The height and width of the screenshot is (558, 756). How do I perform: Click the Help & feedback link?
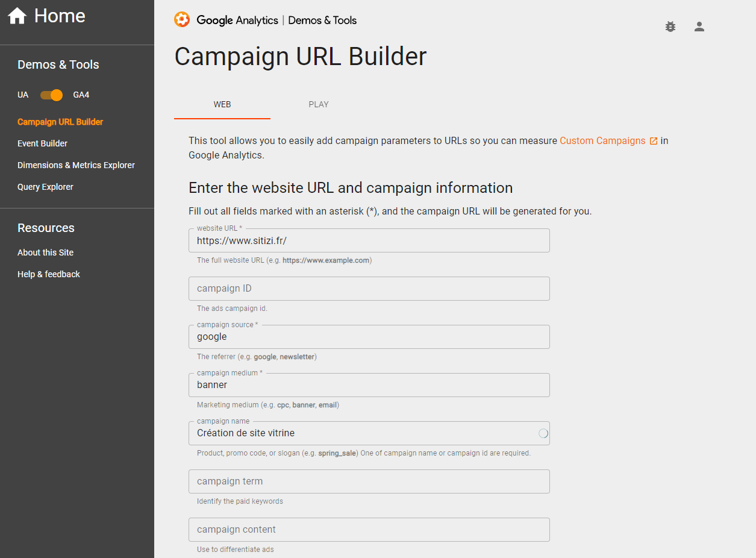click(x=48, y=274)
